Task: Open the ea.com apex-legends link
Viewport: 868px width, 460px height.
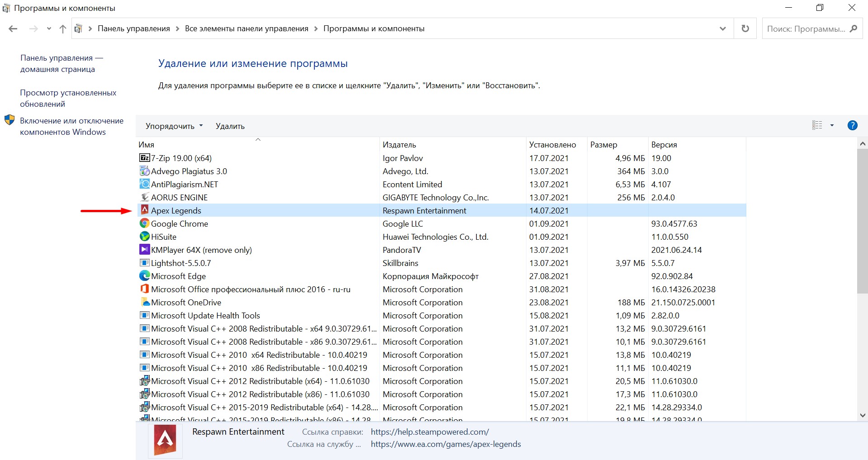Action: pyautogui.click(x=446, y=444)
